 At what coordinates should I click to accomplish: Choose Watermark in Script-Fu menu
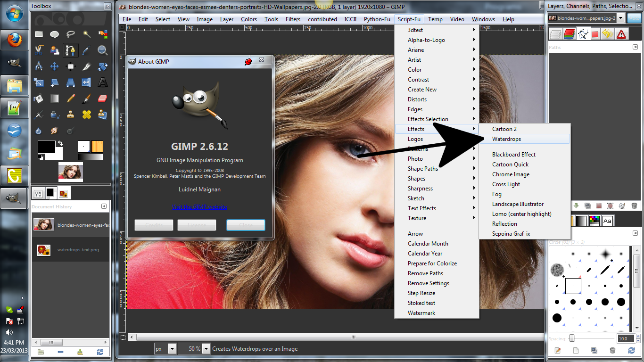click(x=436, y=313)
